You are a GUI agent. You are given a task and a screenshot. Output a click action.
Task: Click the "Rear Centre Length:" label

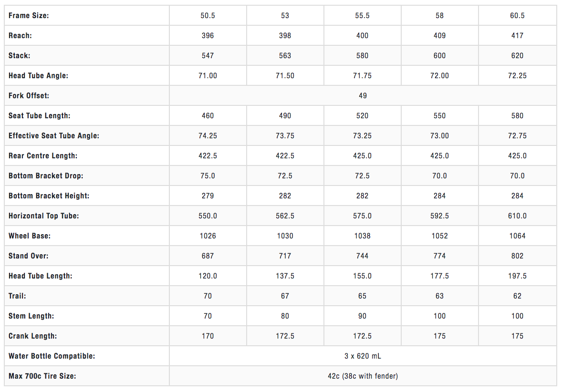[x=43, y=156]
